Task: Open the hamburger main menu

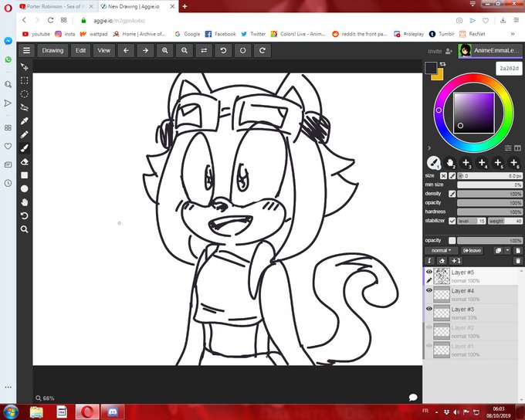Action: pyautogui.click(x=26, y=51)
